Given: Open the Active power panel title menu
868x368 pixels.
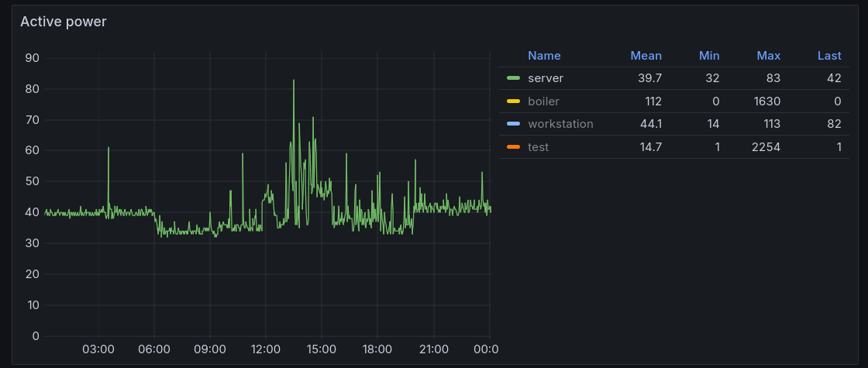Looking at the screenshot, I should [64, 22].
